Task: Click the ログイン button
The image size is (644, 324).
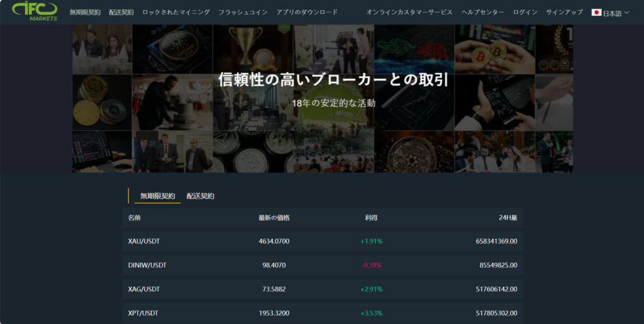Action: tap(525, 12)
